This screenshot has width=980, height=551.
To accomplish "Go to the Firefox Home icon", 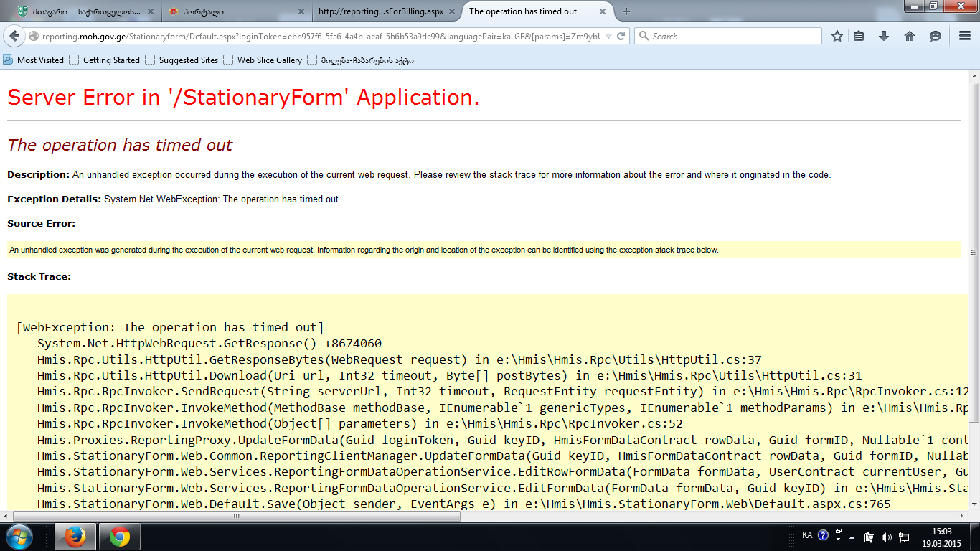I will (910, 37).
